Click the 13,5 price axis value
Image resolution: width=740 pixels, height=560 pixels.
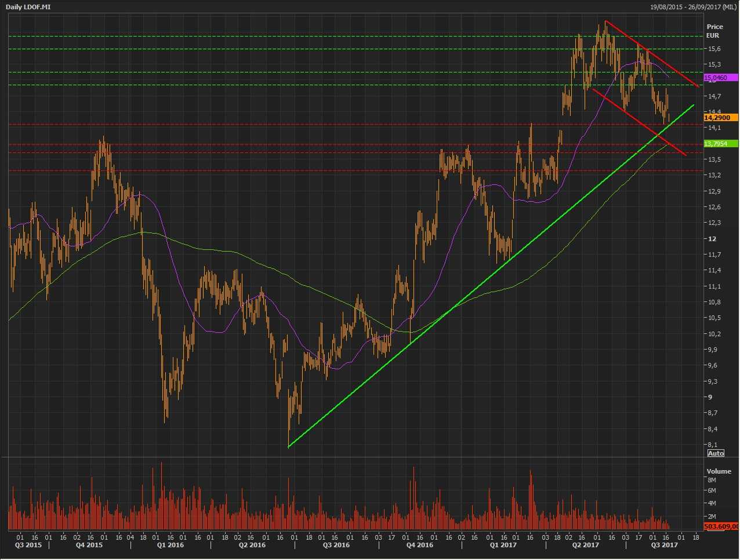tap(714, 159)
